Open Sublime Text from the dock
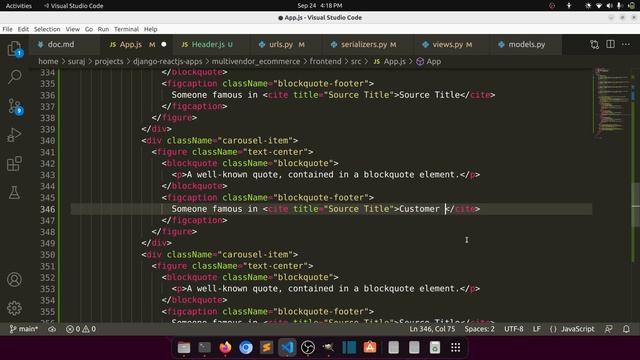The image size is (640, 360). 267,347
